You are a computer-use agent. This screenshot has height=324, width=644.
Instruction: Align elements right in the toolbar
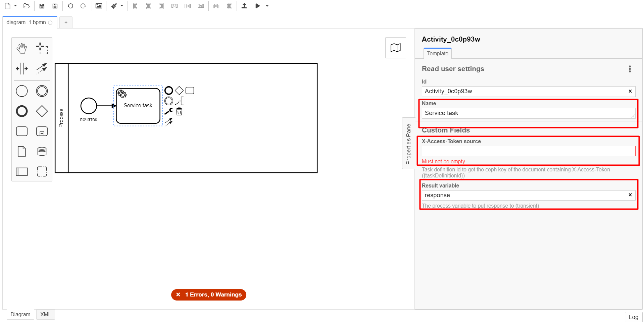point(161,6)
